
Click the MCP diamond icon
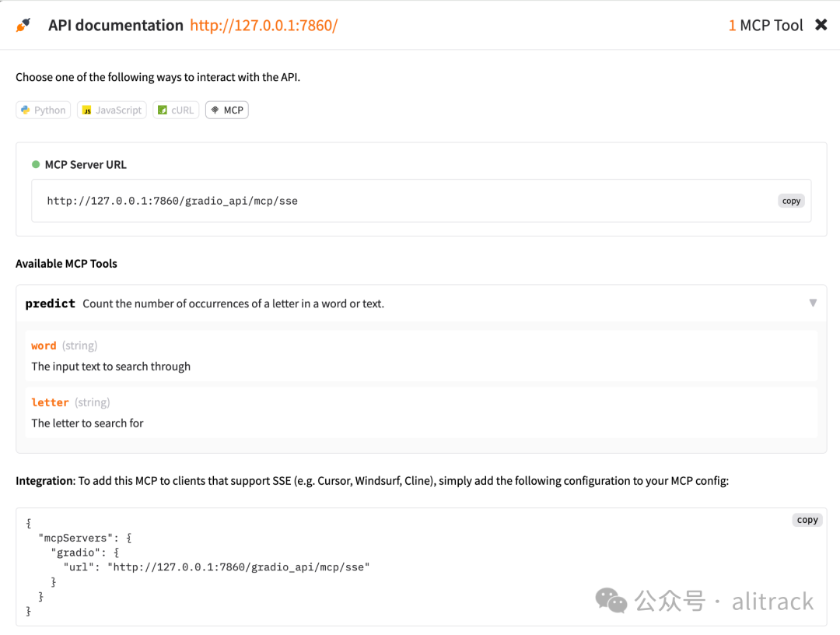[215, 110]
